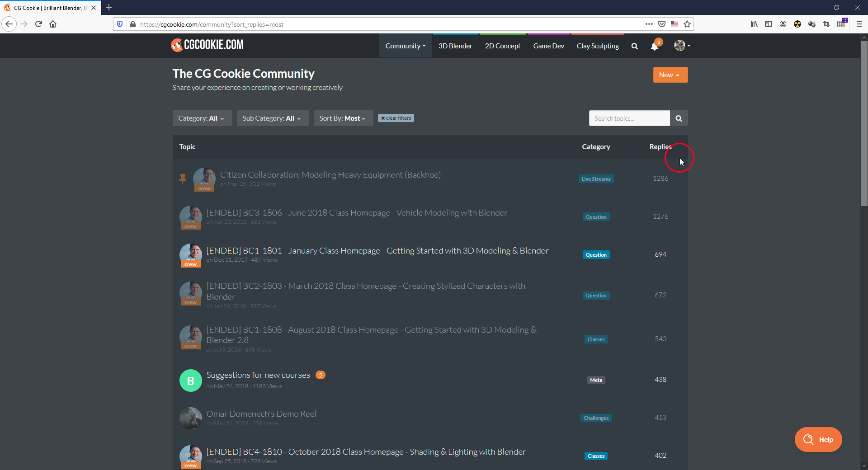Click Classes badge on BC1-1808 row
This screenshot has height=470, width=868.
coord(596,339)
